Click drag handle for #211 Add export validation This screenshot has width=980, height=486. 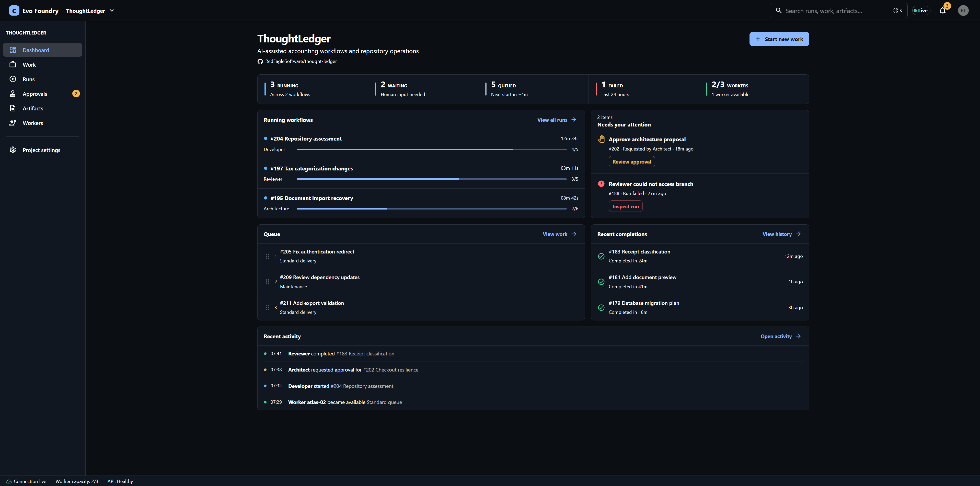click(x=268, y=308)
